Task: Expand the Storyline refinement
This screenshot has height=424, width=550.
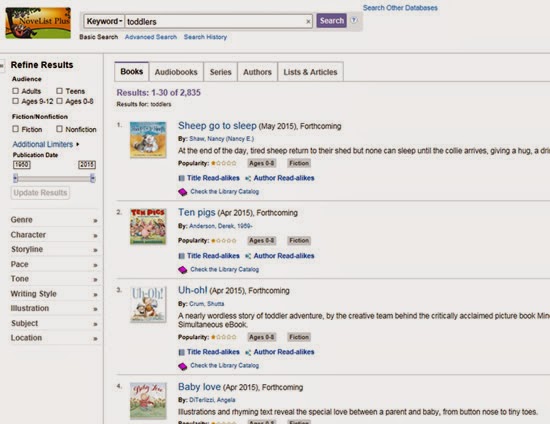Action: pos(54,249)
